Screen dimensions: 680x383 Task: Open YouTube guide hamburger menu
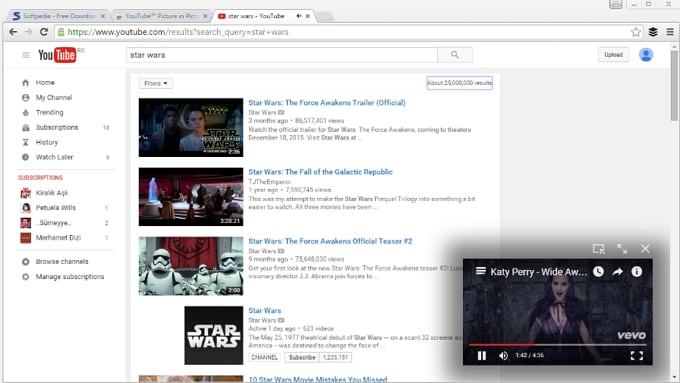26,55
